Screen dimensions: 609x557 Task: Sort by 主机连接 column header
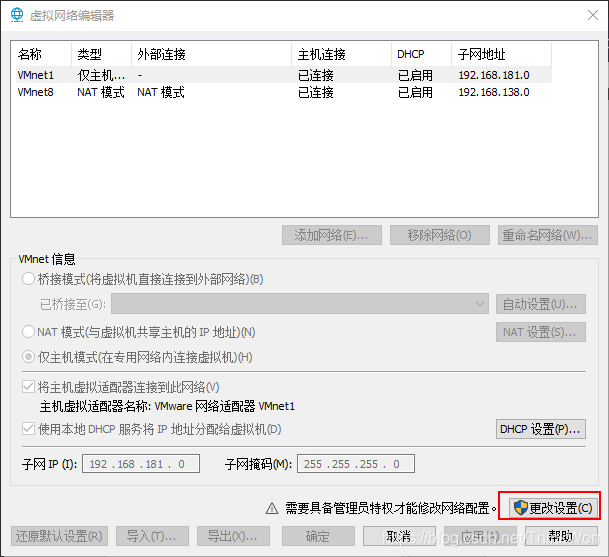tap(341, 54)
